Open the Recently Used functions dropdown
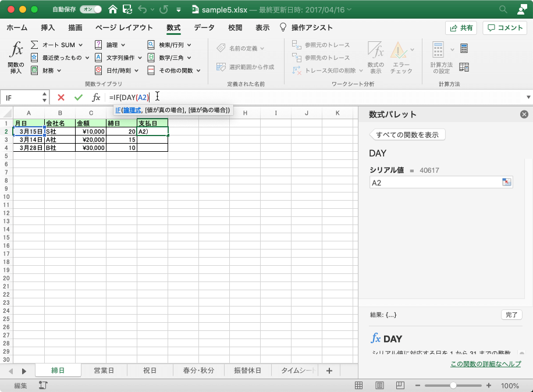 tap(60, 58)
